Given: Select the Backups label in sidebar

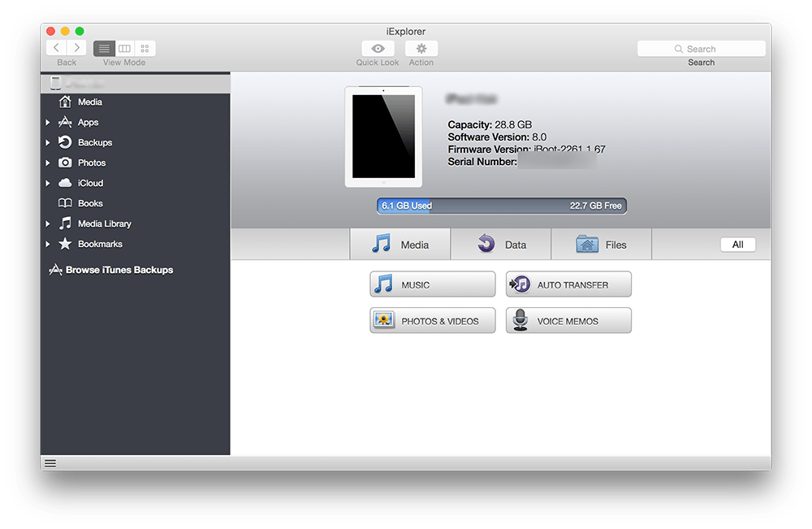Looking at the screenshot, I should [95, 142].
